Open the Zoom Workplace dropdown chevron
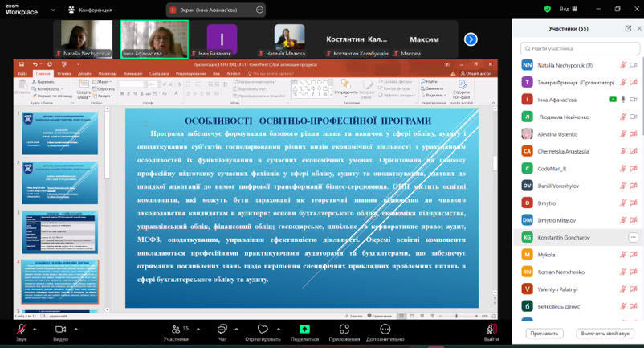This screenshot has height=348, width=644. (x=54, y=10)
